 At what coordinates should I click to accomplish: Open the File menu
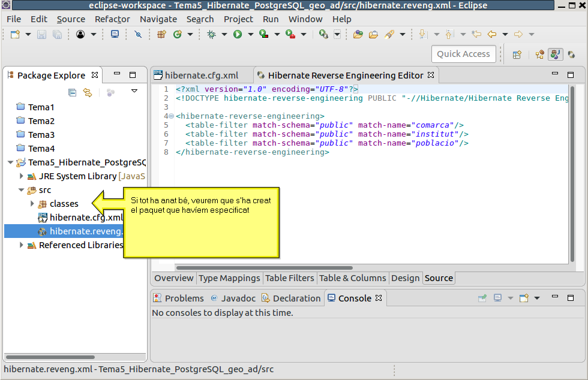point(14,19)
